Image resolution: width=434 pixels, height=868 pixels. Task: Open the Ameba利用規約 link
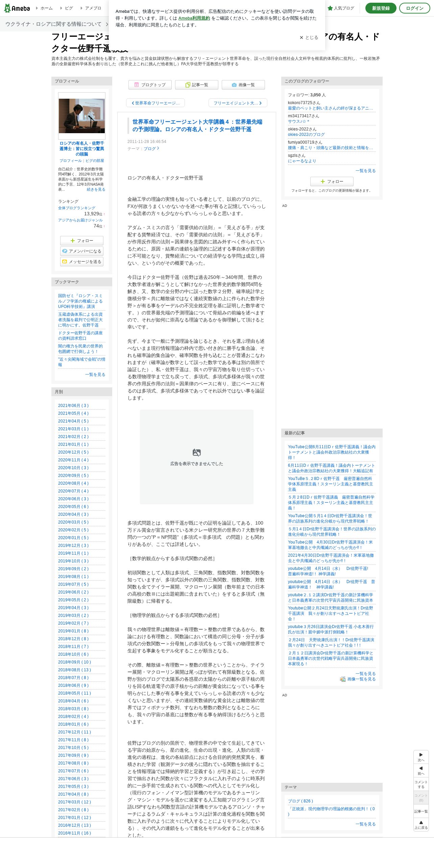194,18
